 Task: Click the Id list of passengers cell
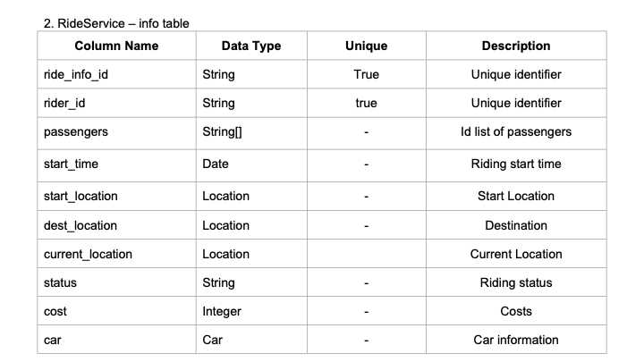coord(516,133)
